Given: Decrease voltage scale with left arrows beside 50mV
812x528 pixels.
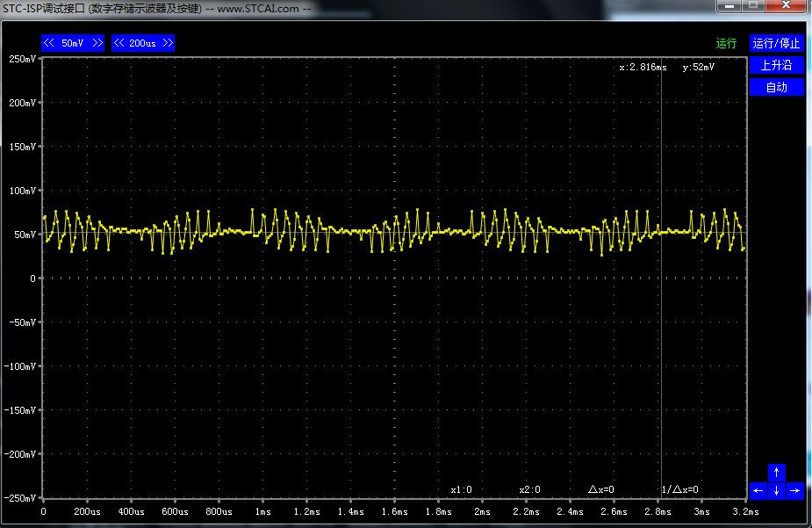Looking at the screenshot, I should pos(48,43).
